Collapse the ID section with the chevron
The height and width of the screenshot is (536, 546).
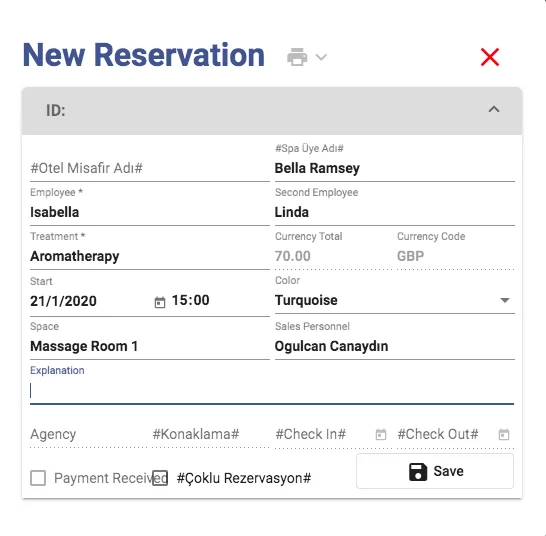[494, 109]
